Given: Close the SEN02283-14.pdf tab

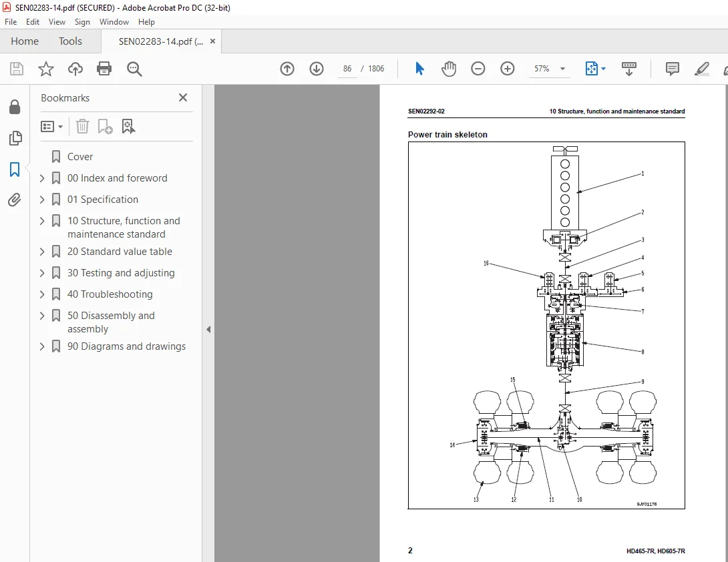Looking at the screenshot, I should point(212,41).
